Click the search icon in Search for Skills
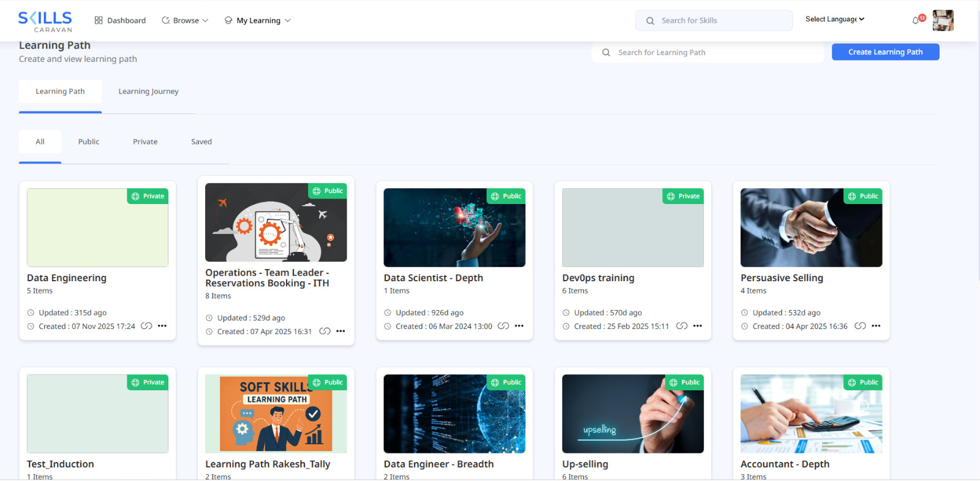The width and height of the screenshot is (980, 481). pyautogui.click(x=650, y=21)
